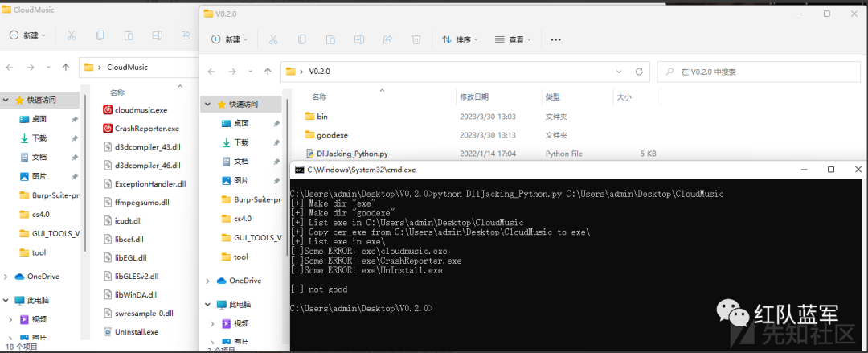Click search box in V0.2.0 window
868x353 pixels.
pos(759,72)
